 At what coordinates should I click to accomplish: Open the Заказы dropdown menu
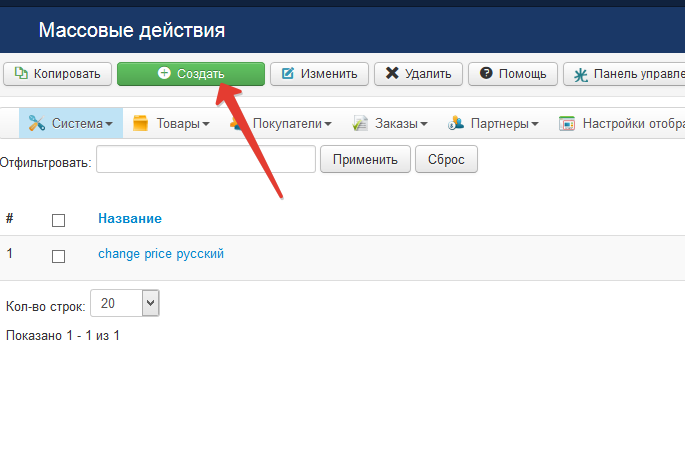pyautogui.click(x=390, y=124)
